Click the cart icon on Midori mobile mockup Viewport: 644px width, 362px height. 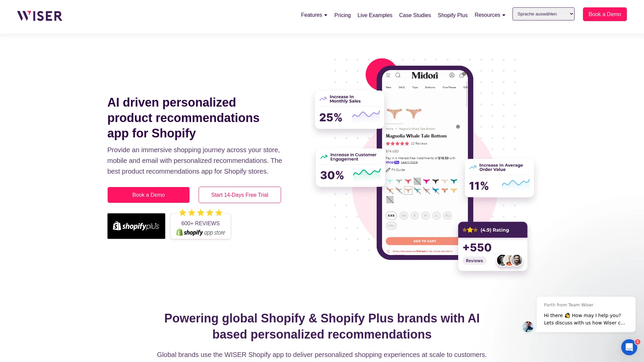coord(462,75)
